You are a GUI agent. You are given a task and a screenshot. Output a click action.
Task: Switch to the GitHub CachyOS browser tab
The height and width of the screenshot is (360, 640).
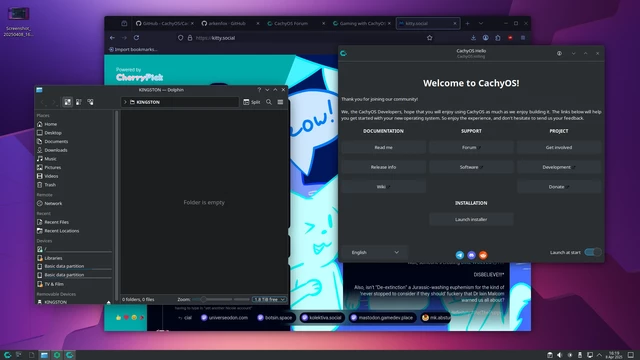pyautogui.click(x=165, y=23)
